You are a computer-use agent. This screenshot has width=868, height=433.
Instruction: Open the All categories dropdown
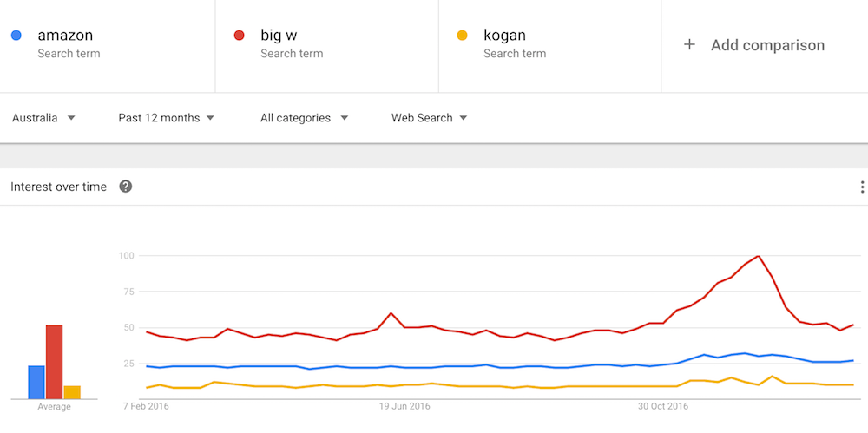304,118
